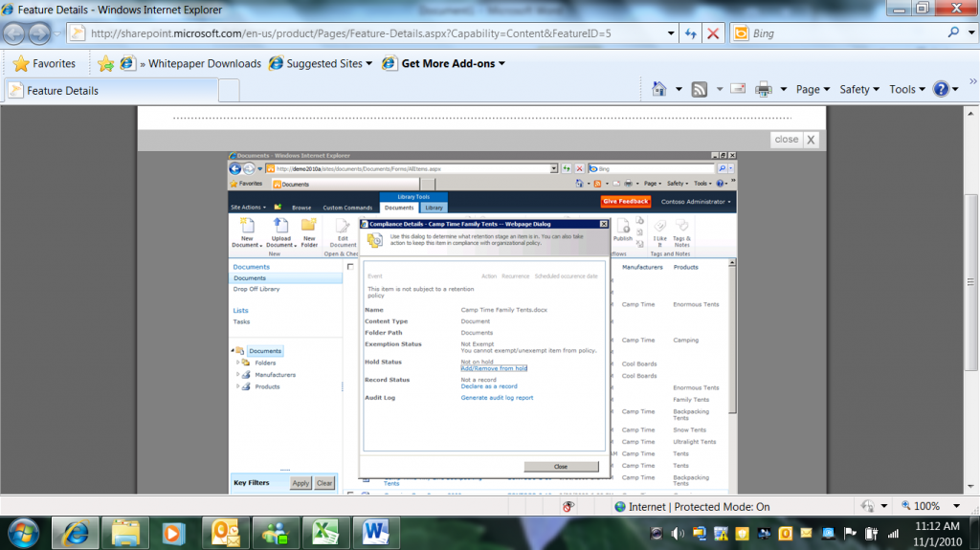Click the page scrollbar up arrow
980x550 pixels.
click(970, 113)
